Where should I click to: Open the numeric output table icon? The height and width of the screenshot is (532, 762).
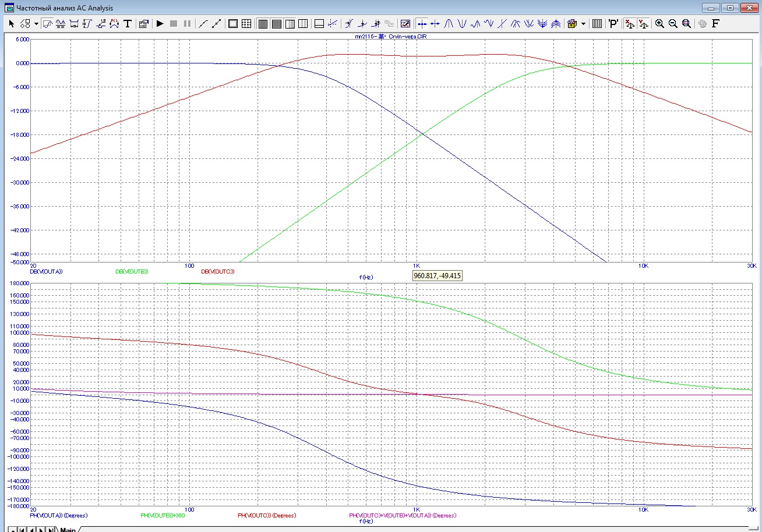click(597, 24)
